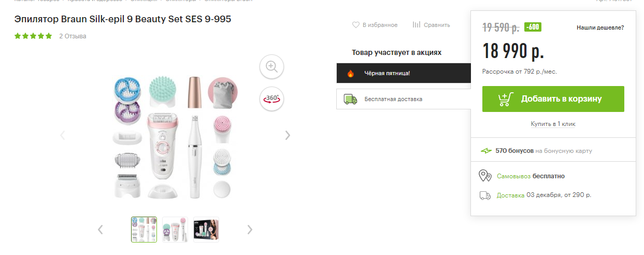Image resolution: width=644 pixels, height=255 pixels.
Task: Open the Нашли дешевле? link
Action: [600, 27]
